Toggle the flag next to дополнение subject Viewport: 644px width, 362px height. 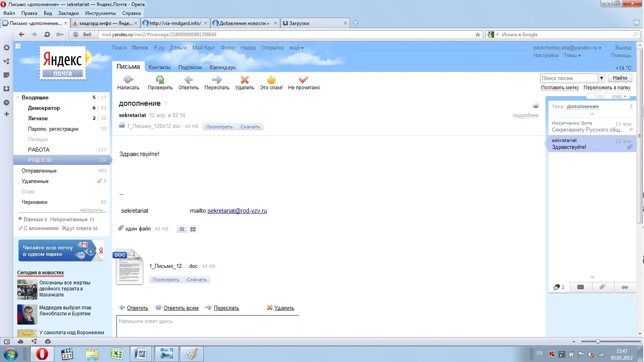point(166,103)
